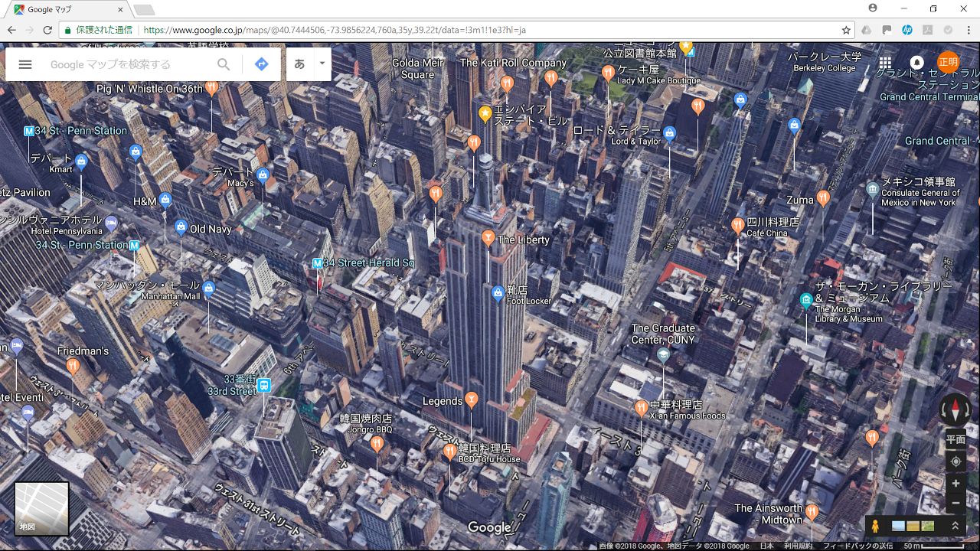
Task: Click the Chrome profile person icon
Action: pos(873,8)
